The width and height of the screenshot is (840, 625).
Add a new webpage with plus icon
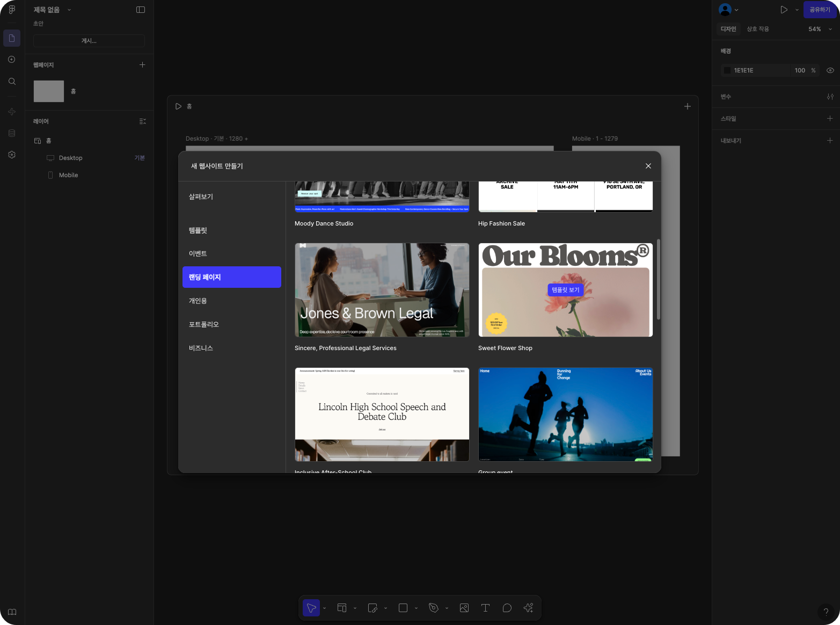coord(142,64)
